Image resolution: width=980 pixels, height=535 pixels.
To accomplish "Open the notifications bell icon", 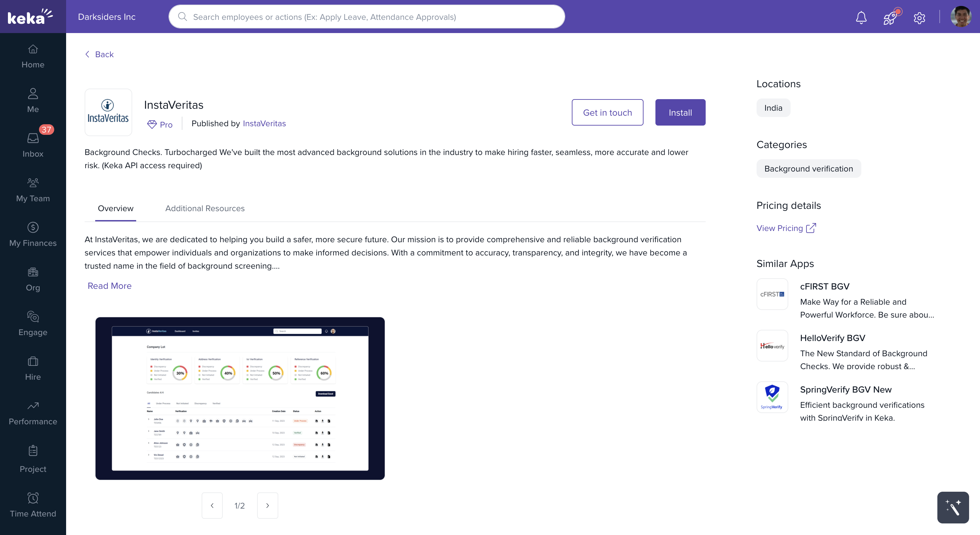I will click(x=861, y=18).
